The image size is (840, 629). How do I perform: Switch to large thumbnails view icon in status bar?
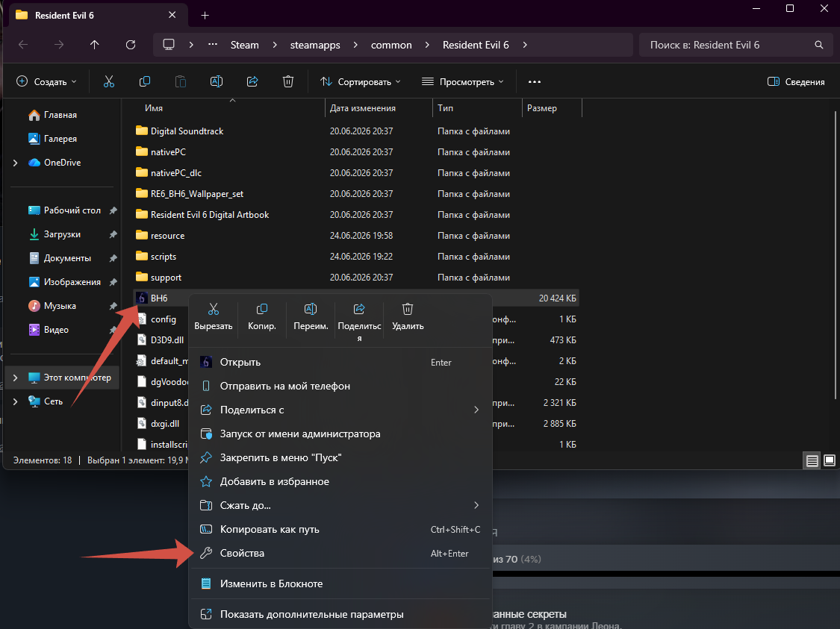click(830, 460)
